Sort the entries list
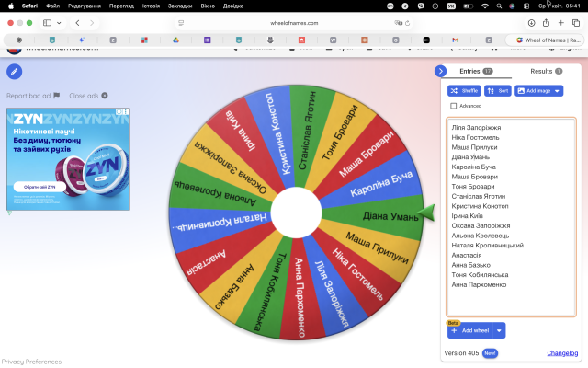Image resolution: width=588 pixels, height=368 pixels. point(498,91)
